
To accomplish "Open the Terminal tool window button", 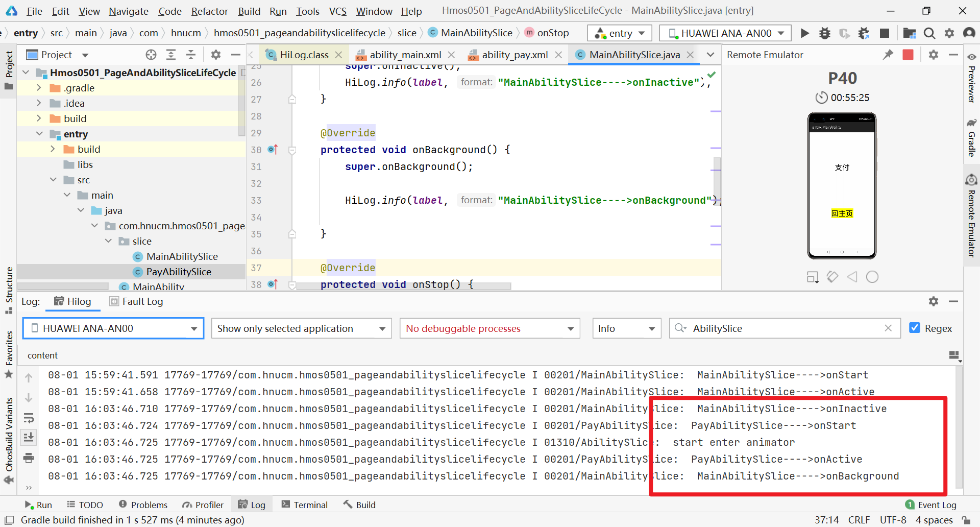I will pos(305,505).
